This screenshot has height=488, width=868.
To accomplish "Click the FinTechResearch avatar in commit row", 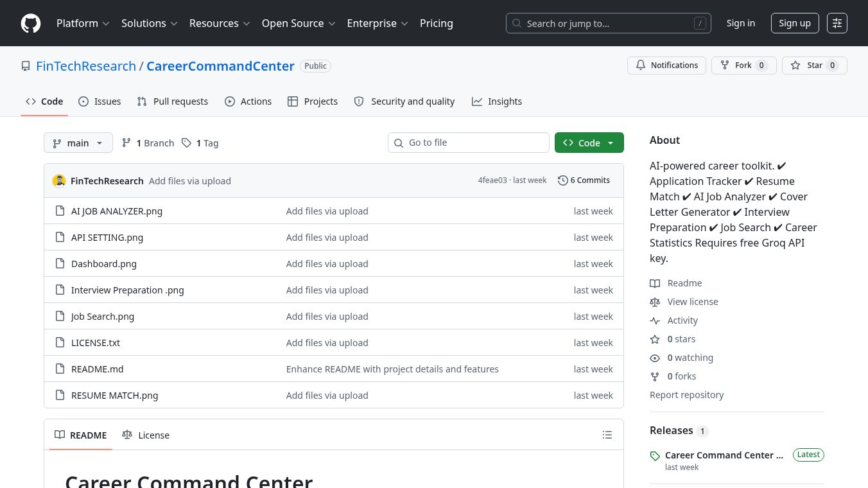I will coord(59,180).
